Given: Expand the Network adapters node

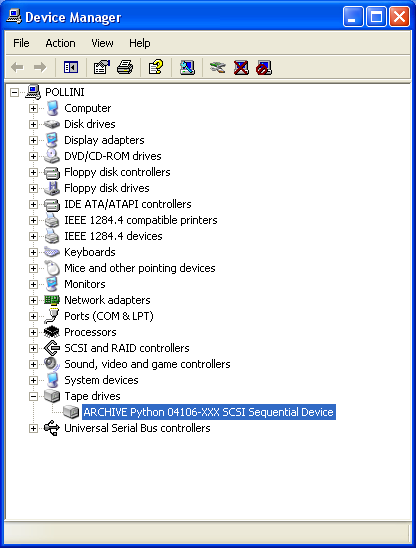Looking at the screenshot, I should click(x=33, y=301).
